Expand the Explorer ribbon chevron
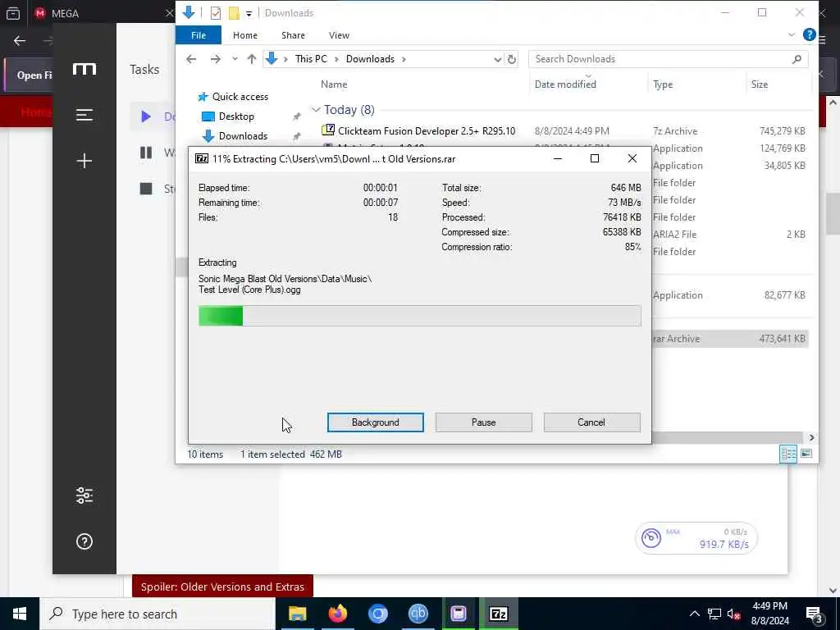The height and width of the screenshot is (630, 840). pos(791,34)
